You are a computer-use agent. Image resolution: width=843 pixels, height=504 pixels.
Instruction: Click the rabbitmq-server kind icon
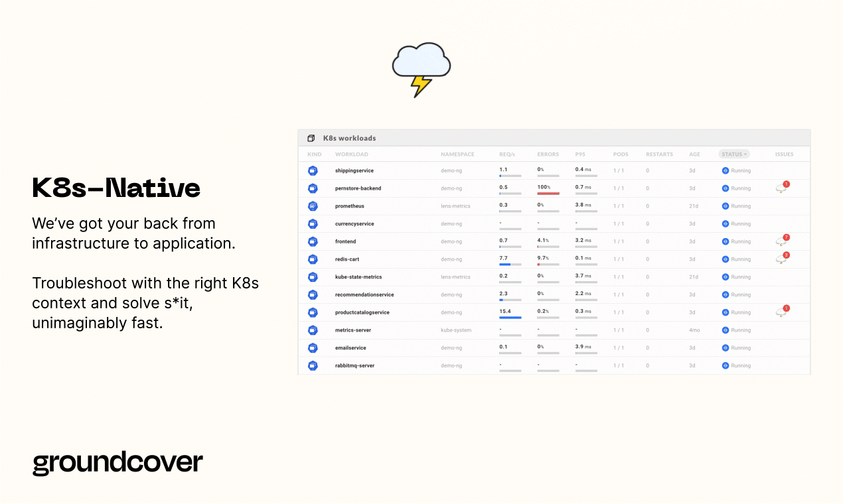point(313,365)
